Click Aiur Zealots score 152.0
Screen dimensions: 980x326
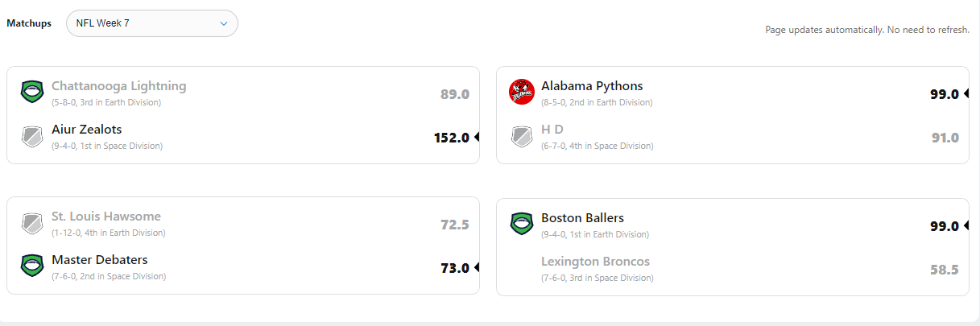pyautogui.click(x=451, y=138)
